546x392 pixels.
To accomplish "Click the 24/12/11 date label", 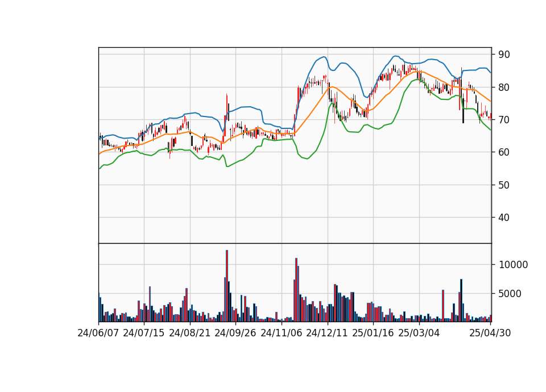I will point(327,333).
